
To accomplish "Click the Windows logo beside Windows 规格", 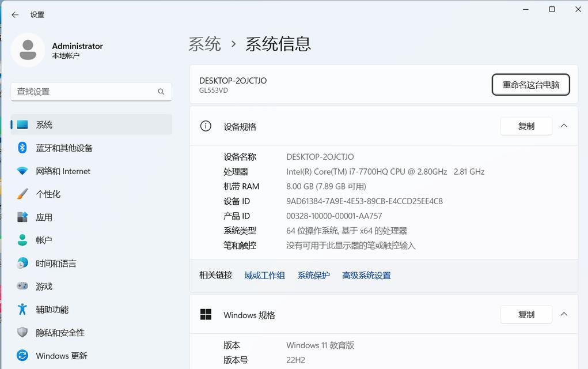I will point(206,315).
